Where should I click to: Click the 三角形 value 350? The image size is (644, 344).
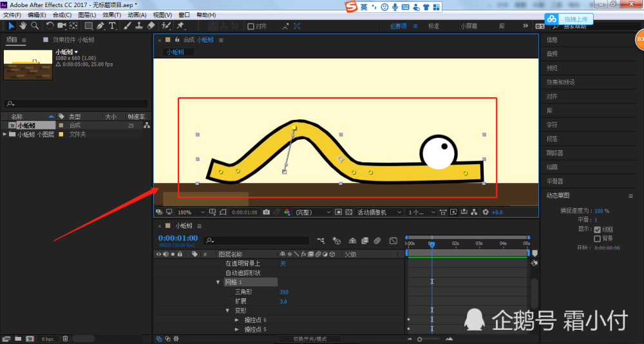(284, 292)
